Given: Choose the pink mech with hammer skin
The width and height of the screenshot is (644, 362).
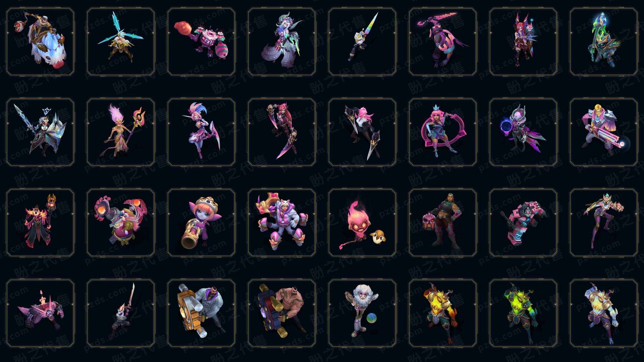Looking at the screenshot, I should point(523,223).
